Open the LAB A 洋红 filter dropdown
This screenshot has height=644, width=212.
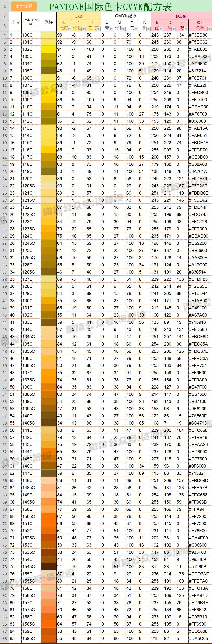tap(84, 29)
